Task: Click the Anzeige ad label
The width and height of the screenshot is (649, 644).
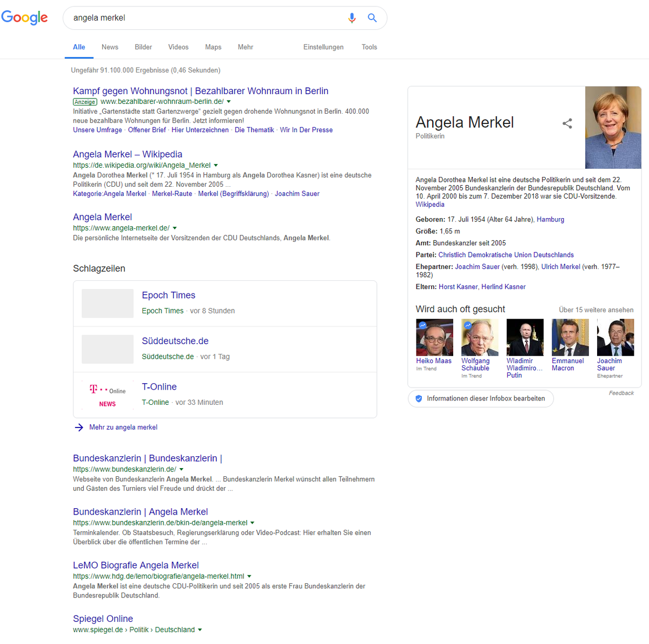Action: [85, 102]
